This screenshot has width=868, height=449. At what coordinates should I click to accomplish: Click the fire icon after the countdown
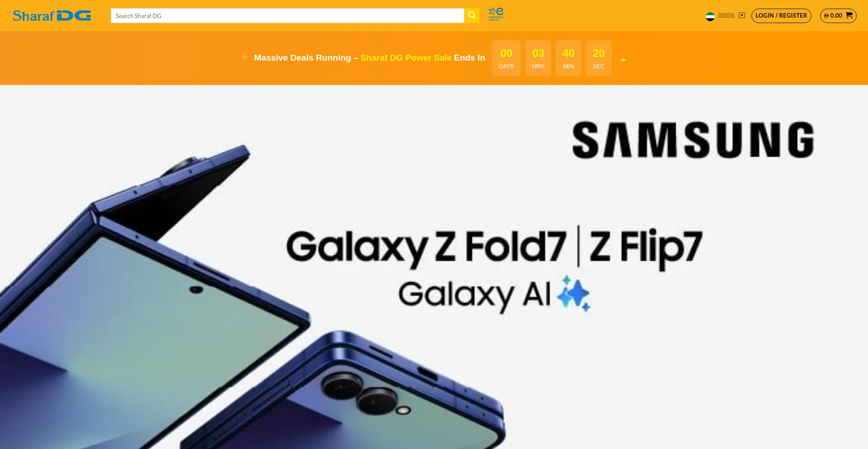[x=623, y=59]
